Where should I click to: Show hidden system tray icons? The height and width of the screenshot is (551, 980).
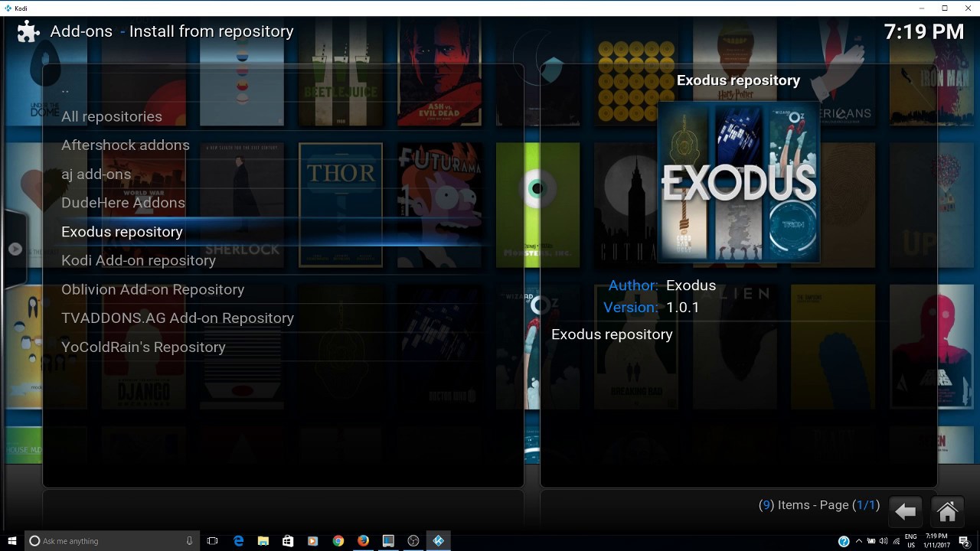pyautogui.click(x=858, y=541)
